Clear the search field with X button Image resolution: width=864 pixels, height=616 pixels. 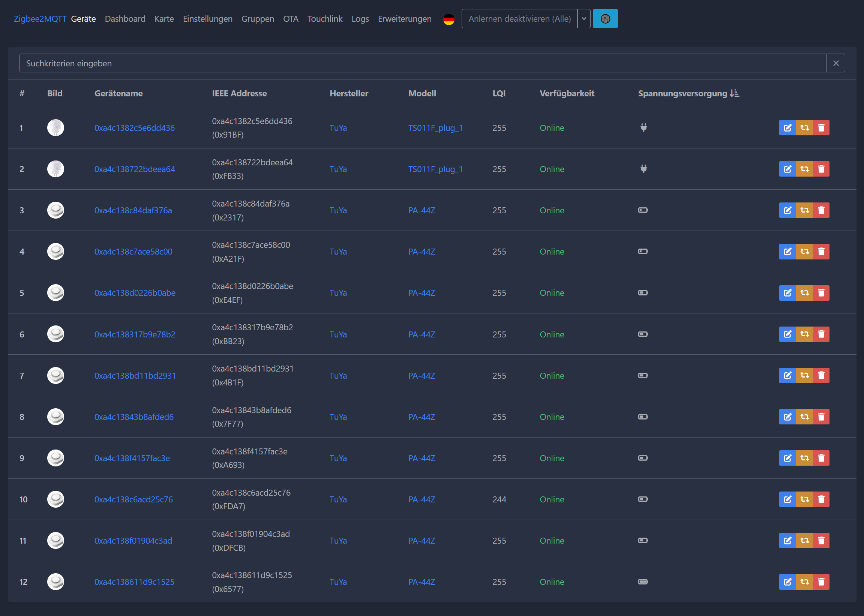[x=836, y=63]
